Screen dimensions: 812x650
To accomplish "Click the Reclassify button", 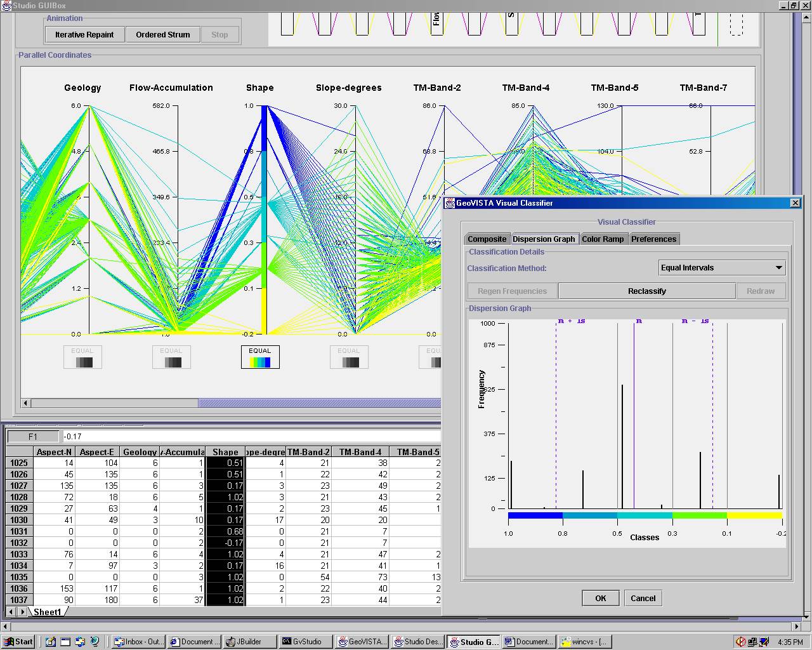I will [x=647, y=291].
